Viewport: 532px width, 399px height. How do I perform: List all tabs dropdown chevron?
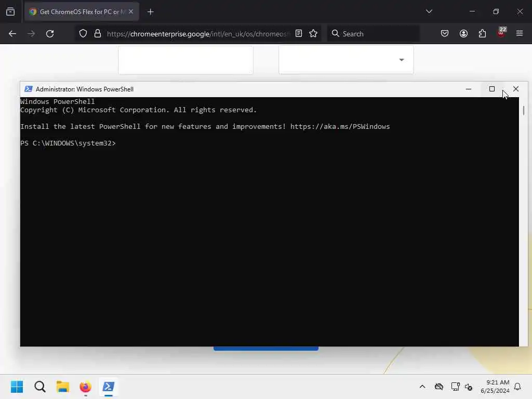pos(429,11)
